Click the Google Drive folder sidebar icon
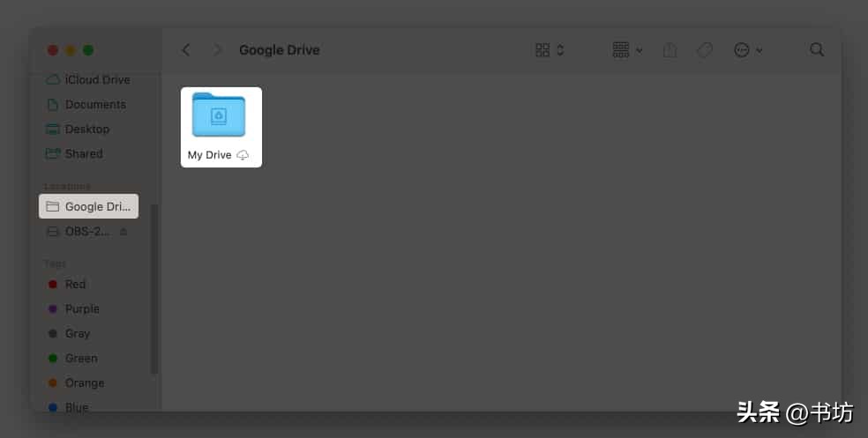This screenshot has height=438, width=868. pos(53,206)
